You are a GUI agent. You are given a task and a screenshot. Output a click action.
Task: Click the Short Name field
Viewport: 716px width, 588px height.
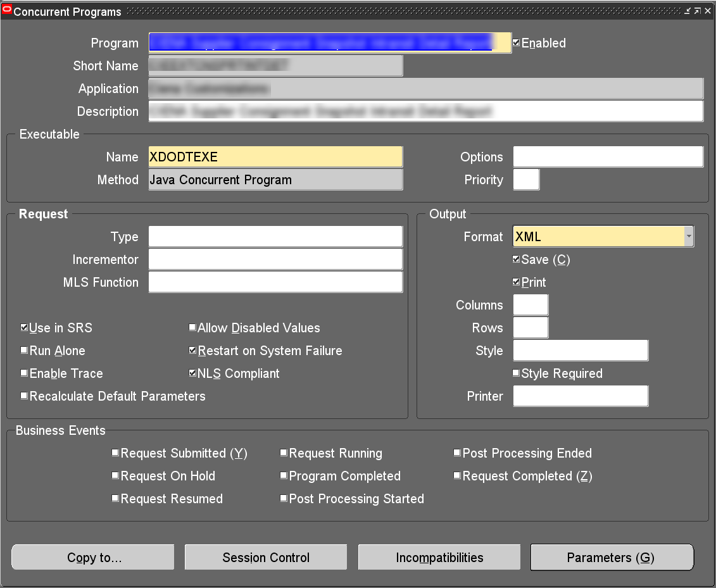pyautogui.click(x=275, y=66)
